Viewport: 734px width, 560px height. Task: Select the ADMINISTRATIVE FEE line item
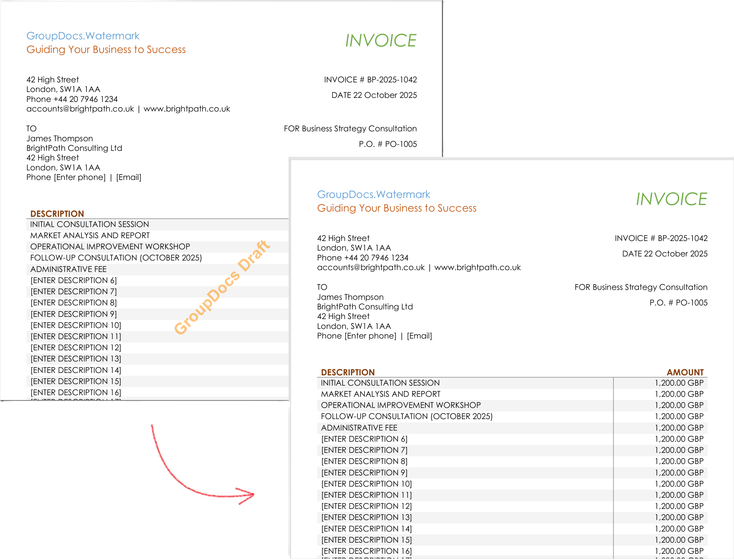tap(359, 427)
